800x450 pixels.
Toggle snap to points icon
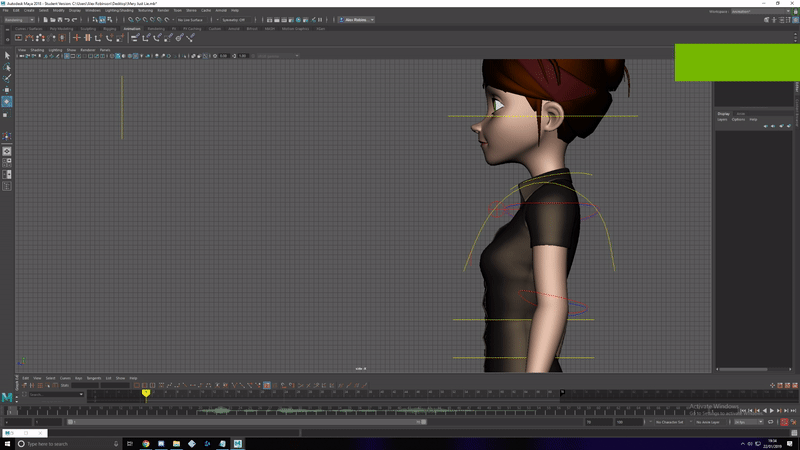[x=145, y=19]
